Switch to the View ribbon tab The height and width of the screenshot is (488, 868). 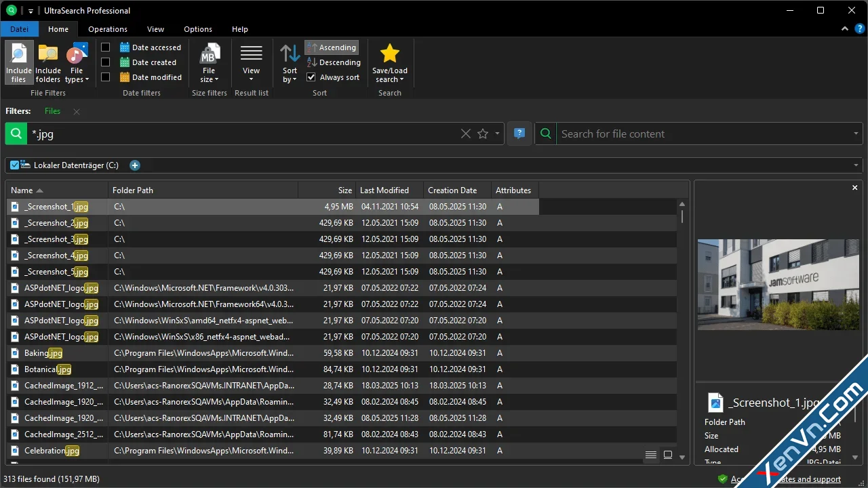(156, 29)
